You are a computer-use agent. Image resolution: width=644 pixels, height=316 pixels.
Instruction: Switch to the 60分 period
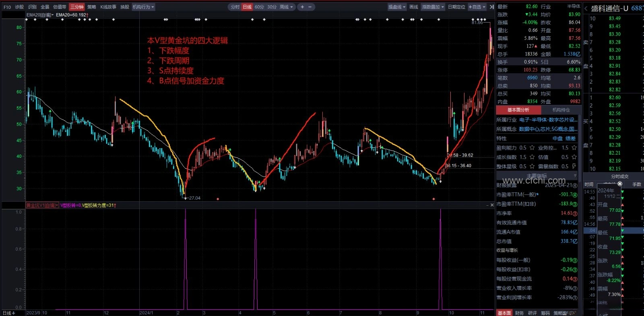coord(260,7)
